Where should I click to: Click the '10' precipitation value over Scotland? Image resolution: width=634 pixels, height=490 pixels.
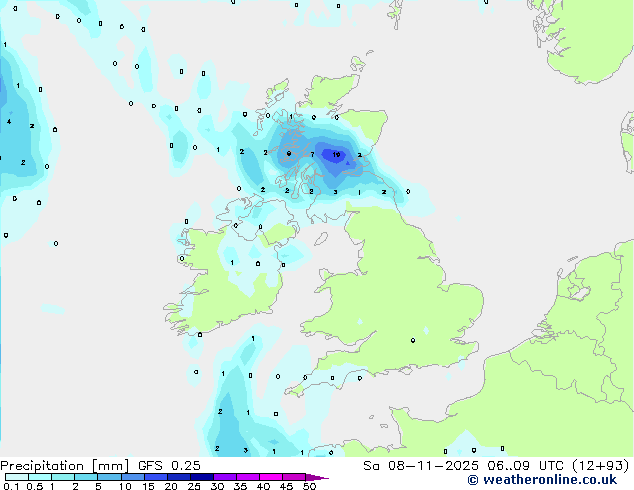tap(336, 154)
